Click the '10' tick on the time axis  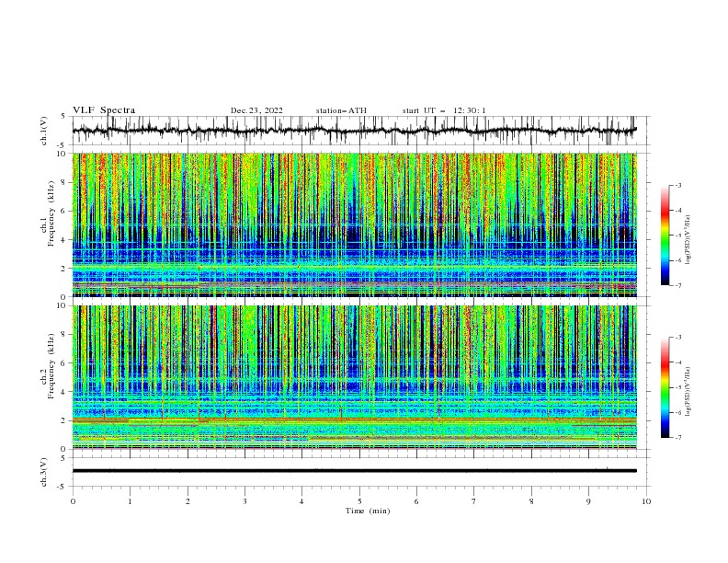[x=646, y=501]
